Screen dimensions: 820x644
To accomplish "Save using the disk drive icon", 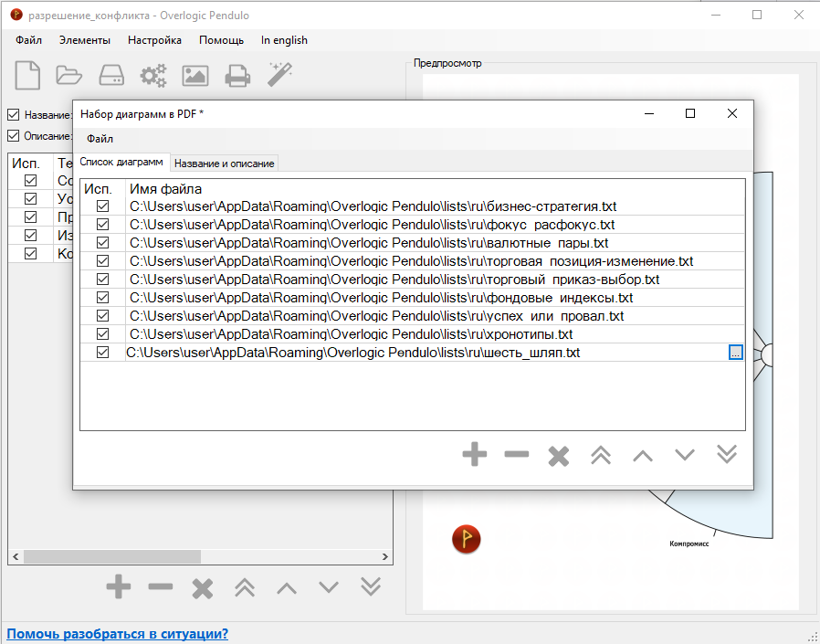I will tap(111, 75).
